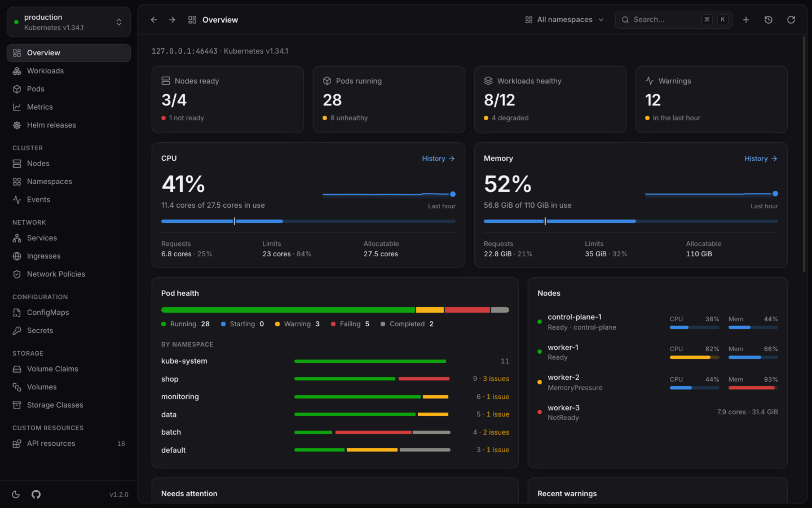The width and height of the screenshot is (812, 508).
Task: Select the control-plane-1 node
Action: point(657,322)
